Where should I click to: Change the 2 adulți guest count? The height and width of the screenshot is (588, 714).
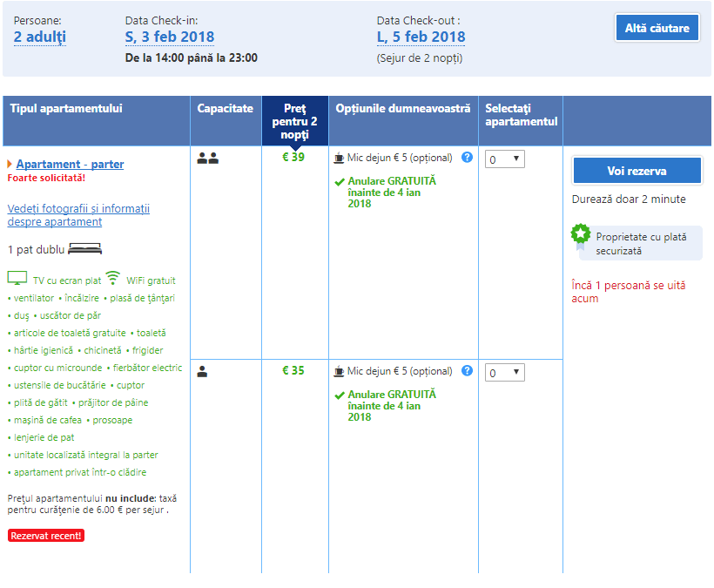(x=40, y=37)
